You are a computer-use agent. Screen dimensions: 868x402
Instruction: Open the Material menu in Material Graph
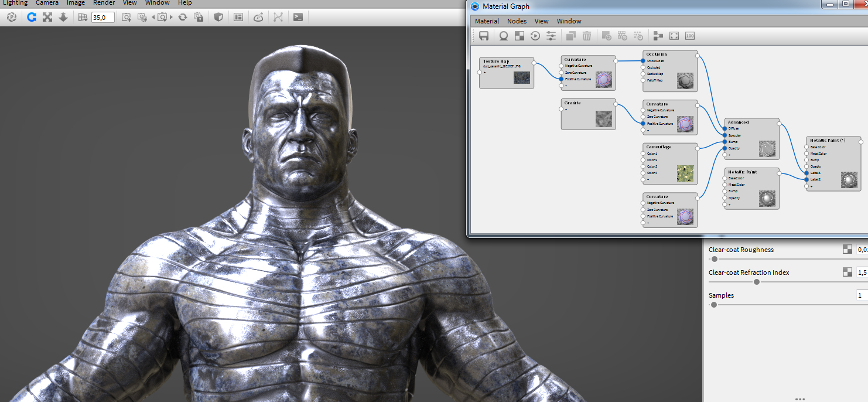coord(487,21)
